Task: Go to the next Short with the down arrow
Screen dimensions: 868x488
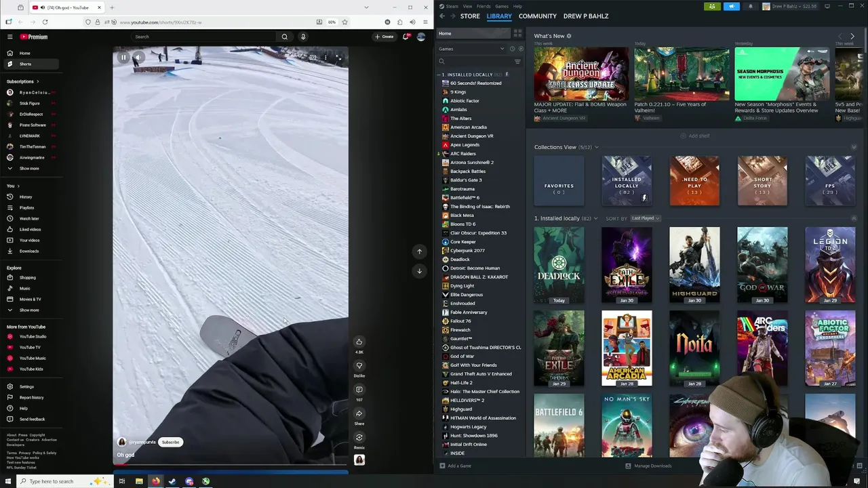Action: (x=419, y=271)
